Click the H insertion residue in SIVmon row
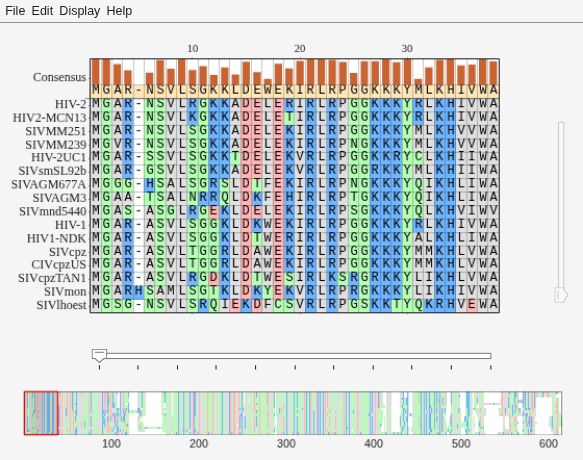 [x=139, y=291]
